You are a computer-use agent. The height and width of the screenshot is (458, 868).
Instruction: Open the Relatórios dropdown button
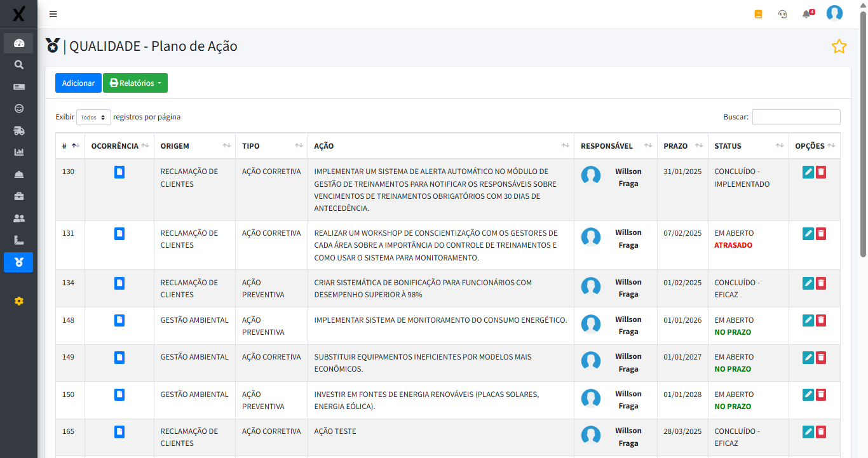click(135, 83)
